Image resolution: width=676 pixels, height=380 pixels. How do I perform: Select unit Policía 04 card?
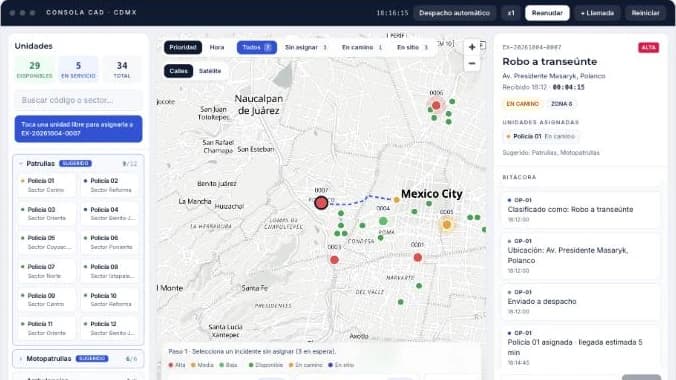(x=110, y=214)
